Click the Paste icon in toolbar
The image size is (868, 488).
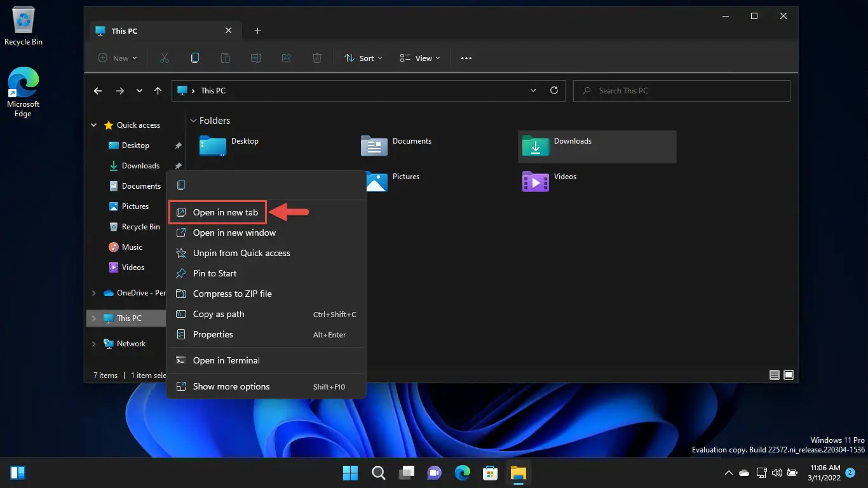226,58
